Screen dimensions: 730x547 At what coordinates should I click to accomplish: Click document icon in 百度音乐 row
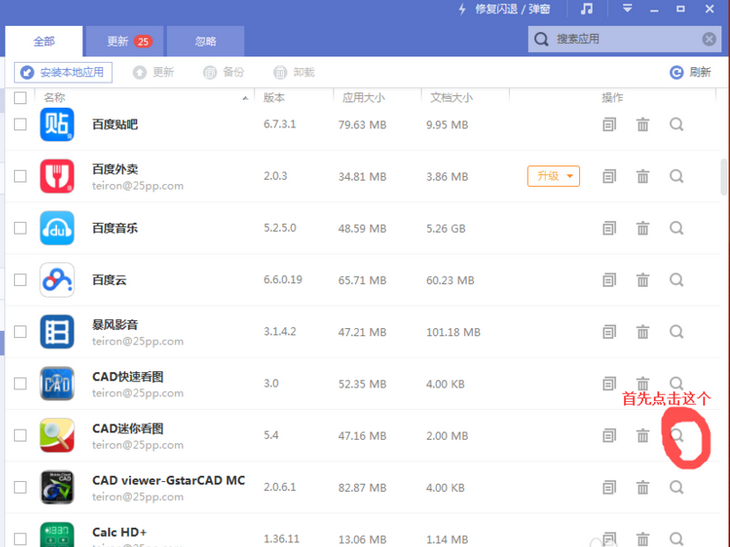[x=609, y=228]
